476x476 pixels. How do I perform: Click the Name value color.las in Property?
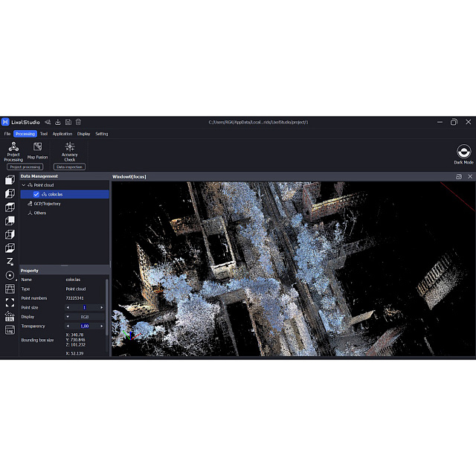pyautogui.click(x=73, y=280)
